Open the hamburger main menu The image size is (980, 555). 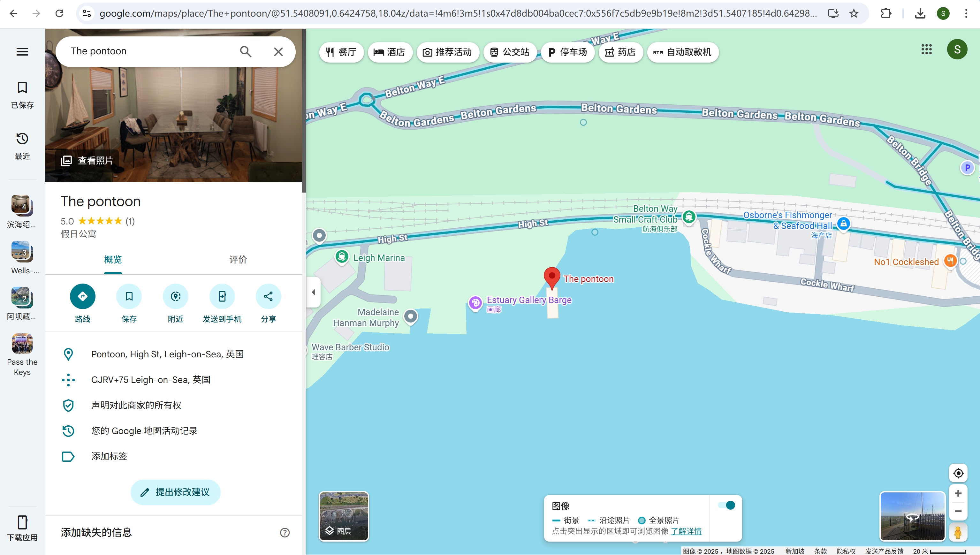[x=22, y=51]
